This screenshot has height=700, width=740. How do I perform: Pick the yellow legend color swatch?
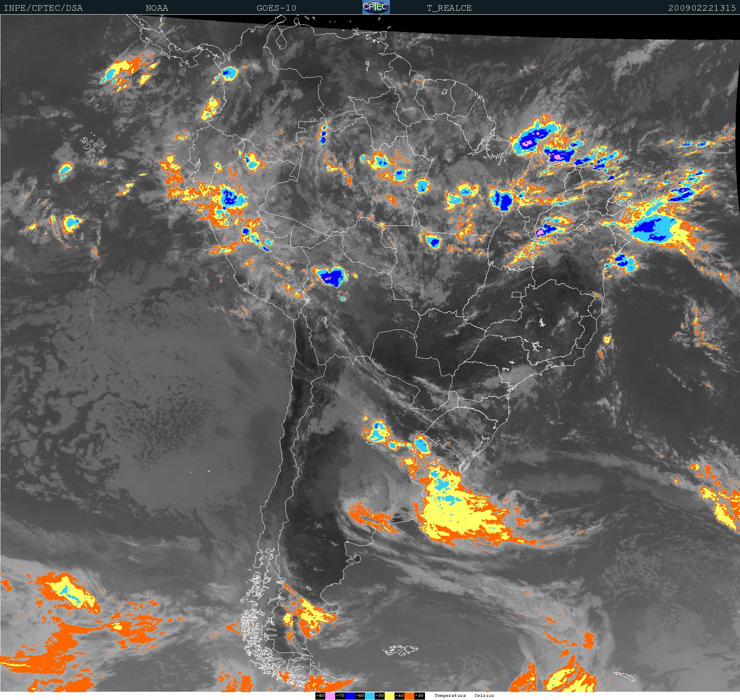click(389, 696)
